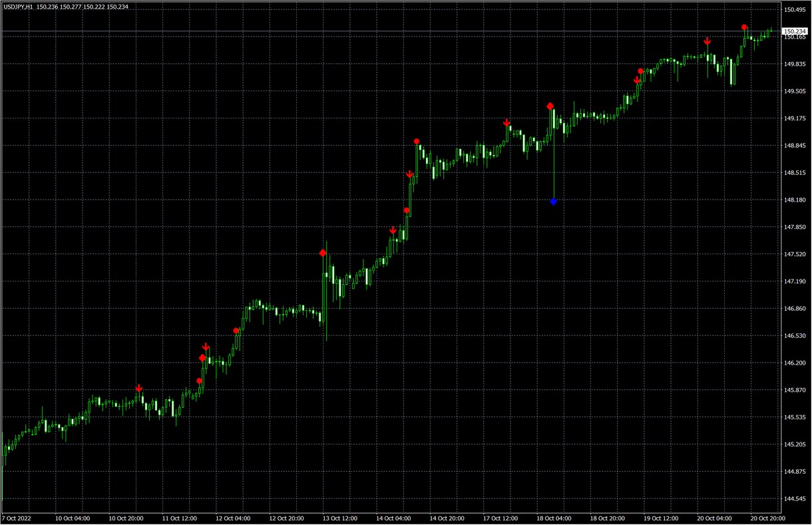This screenshot has height=525, width=812.
Task: Select the red dot near the 149.75 price
Action: point(640,71)
